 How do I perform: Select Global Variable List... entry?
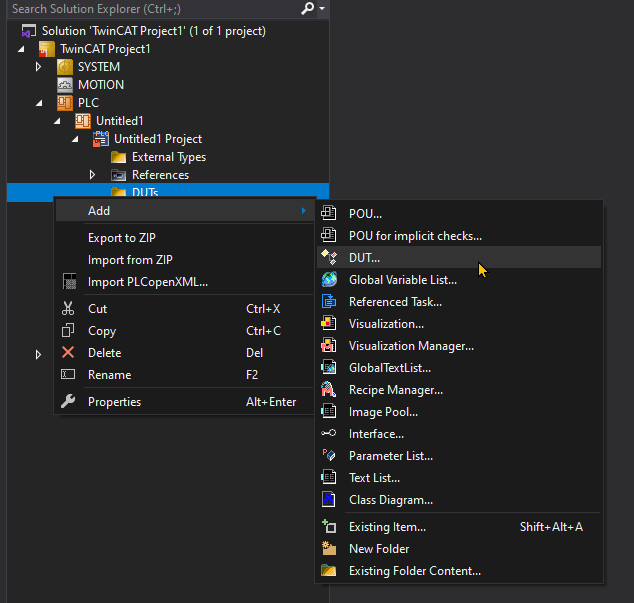(459, 279)
